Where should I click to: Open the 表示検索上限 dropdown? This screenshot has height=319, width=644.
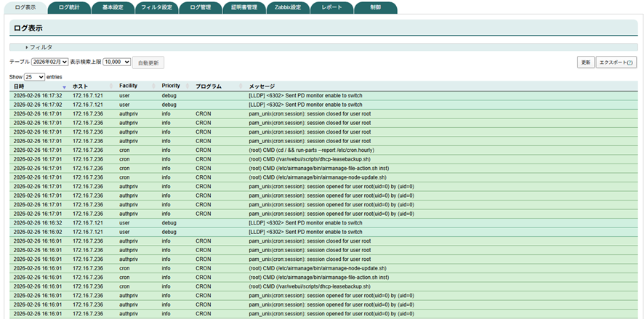116,62
